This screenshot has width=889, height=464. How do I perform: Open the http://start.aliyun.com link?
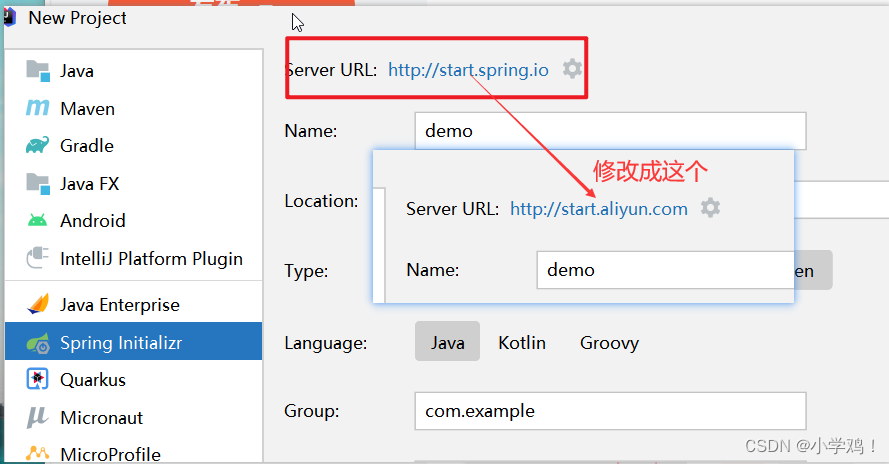tap(599, 209)
